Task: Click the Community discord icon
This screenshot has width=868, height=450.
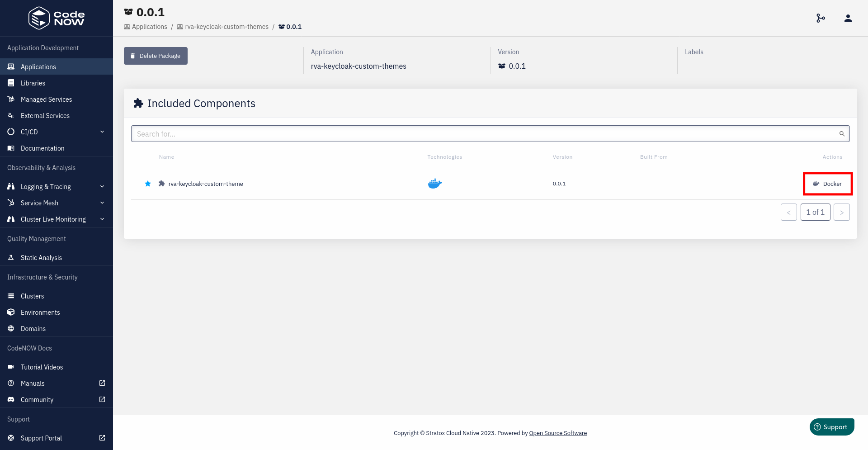Action: click(11, 399)
